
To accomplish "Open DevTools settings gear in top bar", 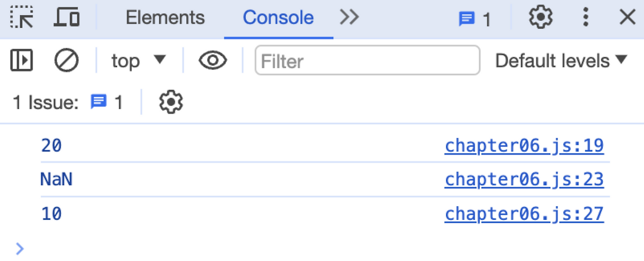I will (x=541, y=18).
